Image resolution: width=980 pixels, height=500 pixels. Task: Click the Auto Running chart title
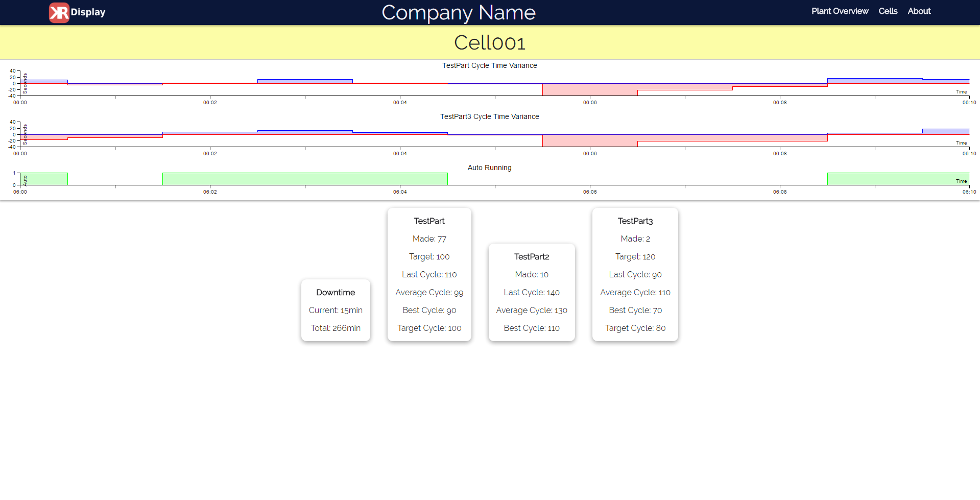(x=489, y=168)
